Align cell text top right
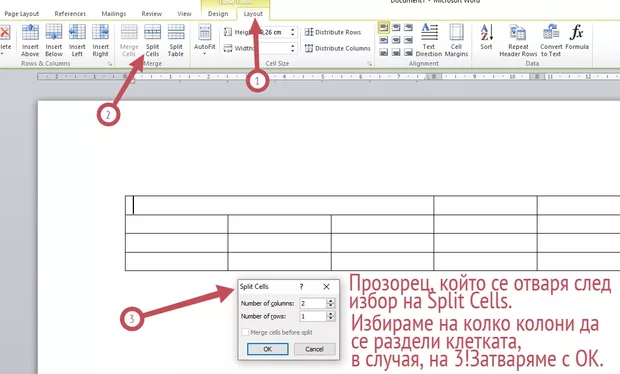The width and height of the screenshot is (620, 374). pyautogui.click(x=408, y=28)
